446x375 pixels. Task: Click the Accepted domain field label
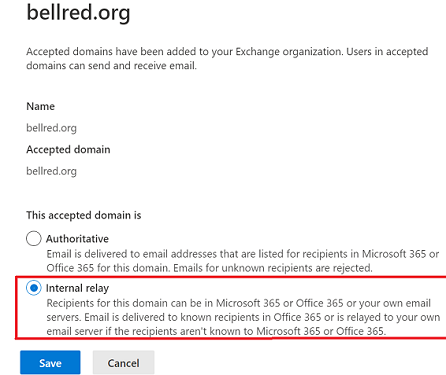(68, 150)
